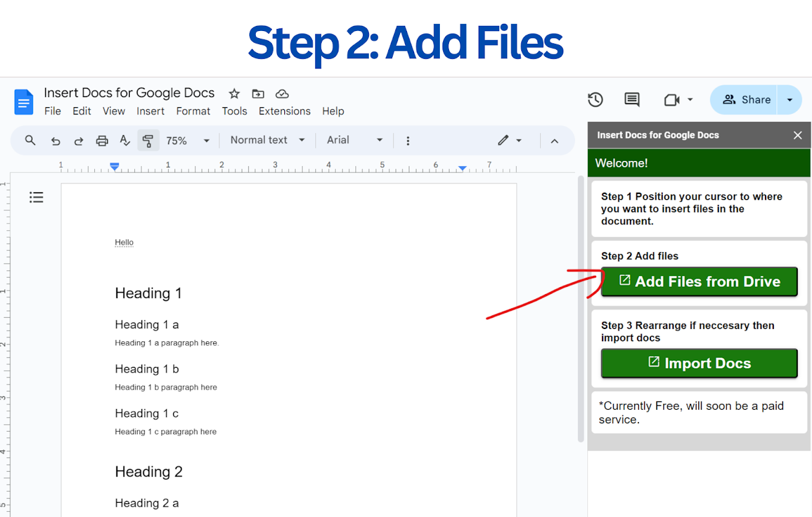Check the cloud save status icon
Viewport: 812px width, 517px height.
pos(282,94)
